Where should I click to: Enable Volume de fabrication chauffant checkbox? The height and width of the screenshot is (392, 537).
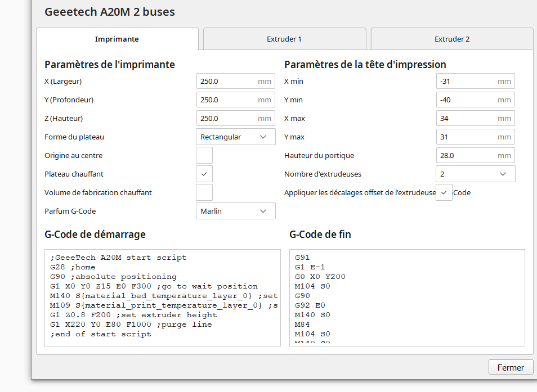pyautogui.click(x=204, y=192)
